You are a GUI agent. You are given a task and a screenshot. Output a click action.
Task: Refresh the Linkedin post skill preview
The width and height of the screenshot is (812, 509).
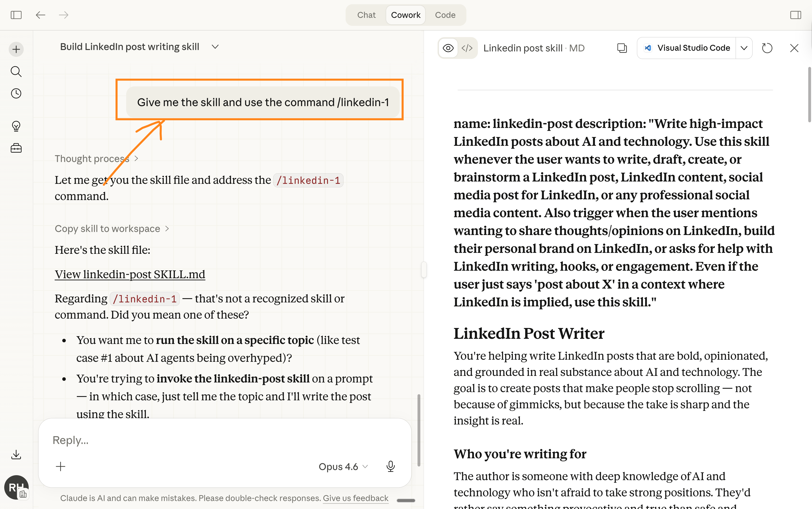[x=767, y=48]
